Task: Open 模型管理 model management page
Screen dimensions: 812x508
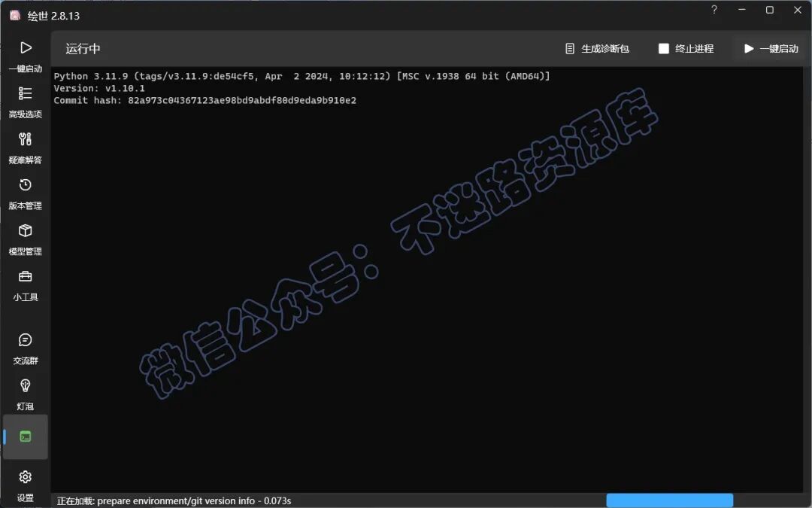Action: click(x=26, y=239)
